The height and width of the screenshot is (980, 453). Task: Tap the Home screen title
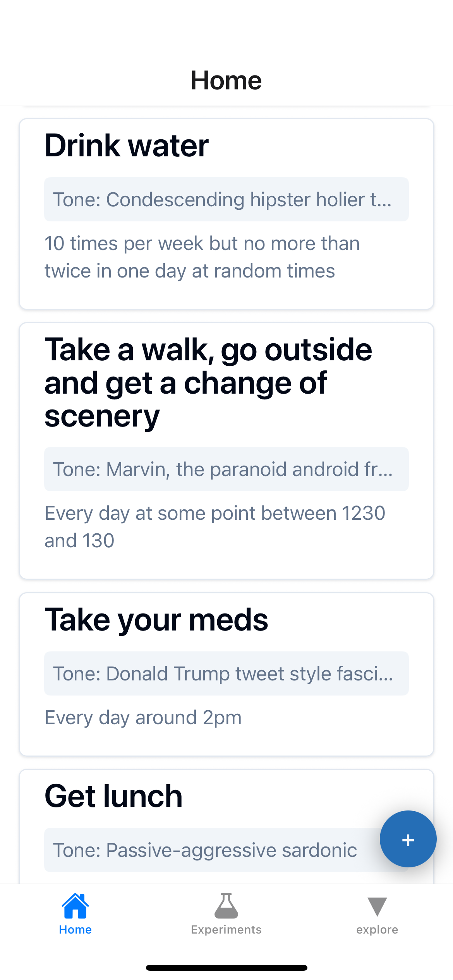point(226,80)
